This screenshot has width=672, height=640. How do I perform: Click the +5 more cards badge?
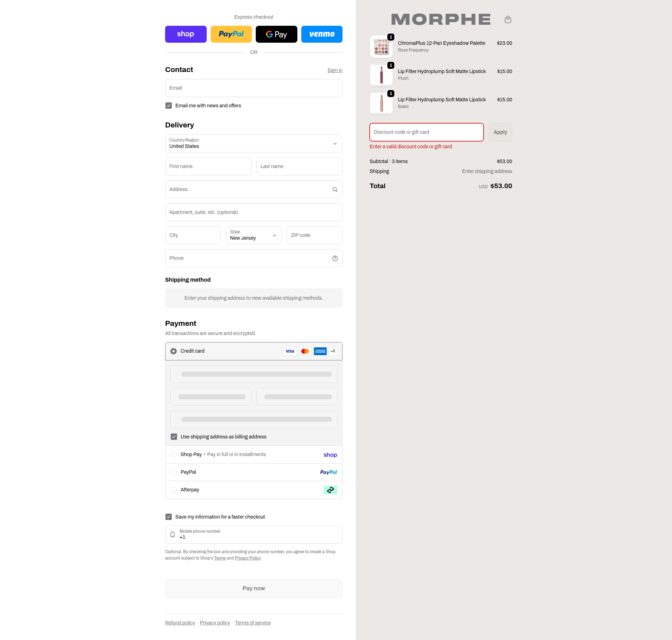click(x=333, y=351)
